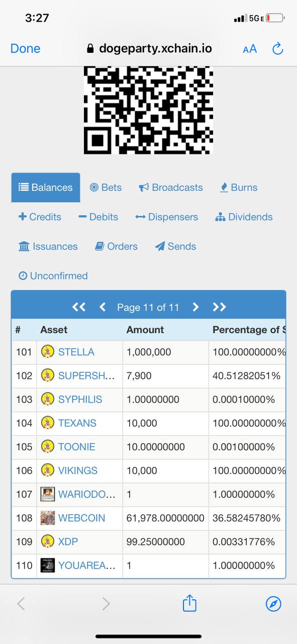Open page in Safari compass icon
Image resolution: width=297 pixels, height=644 pixels.
pos(273,604)
